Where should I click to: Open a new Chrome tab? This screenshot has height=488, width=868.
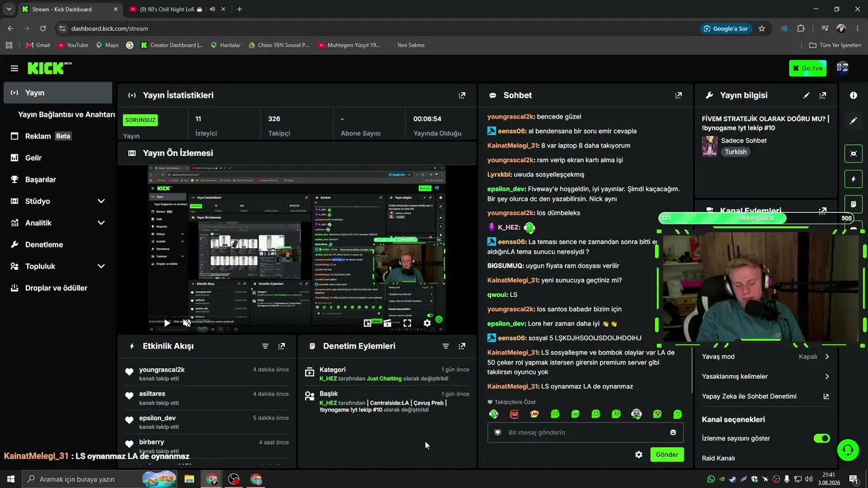pos(239,9)
